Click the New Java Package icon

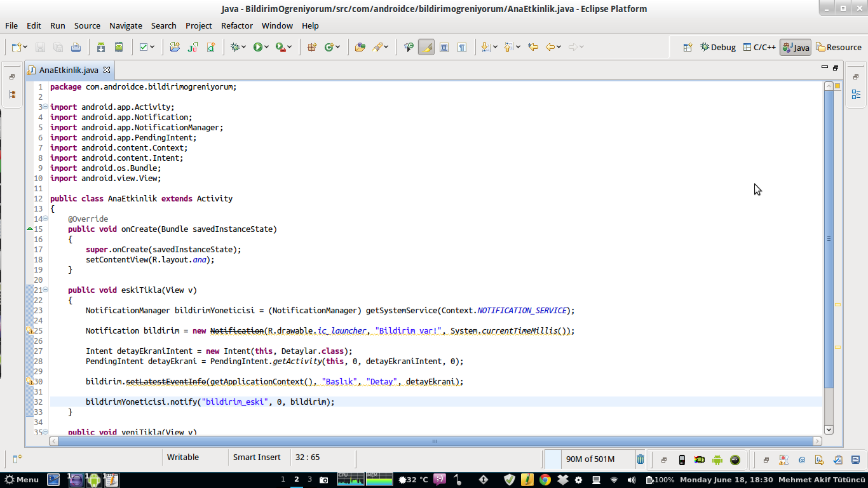click(x=312, y=47)
